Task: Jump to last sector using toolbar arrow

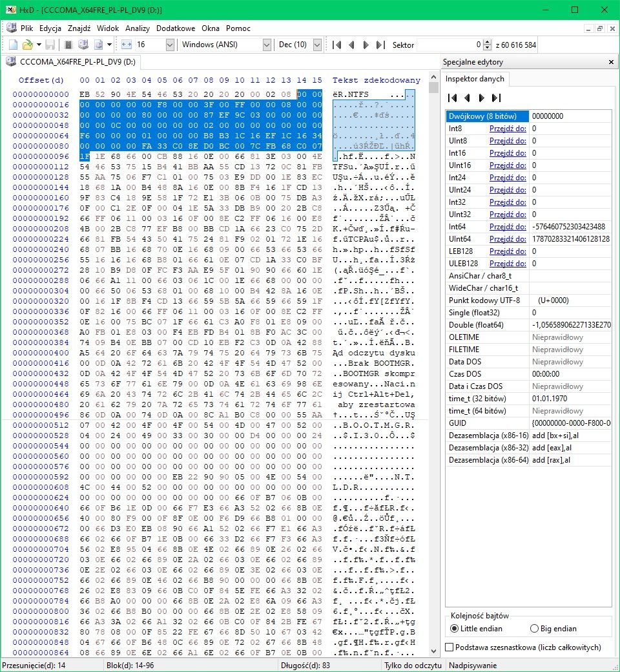Action: [x=380, y=45]
